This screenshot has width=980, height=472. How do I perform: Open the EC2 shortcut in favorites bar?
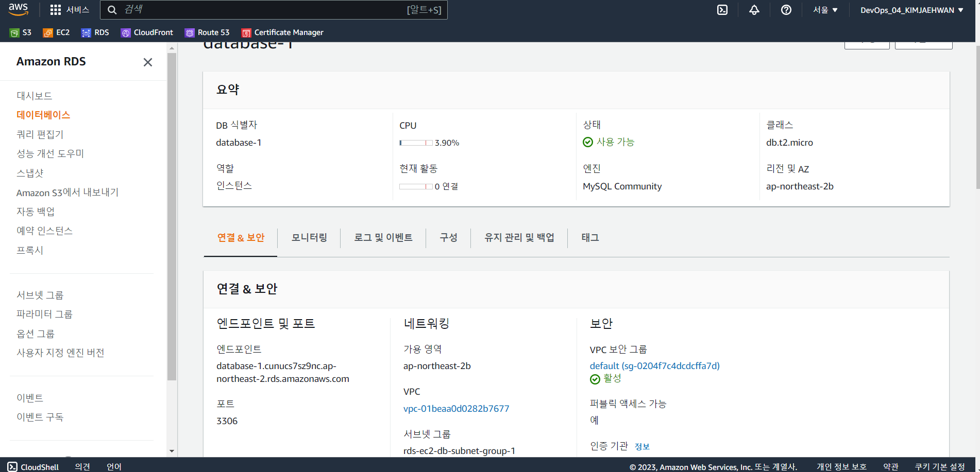point(56,32)
